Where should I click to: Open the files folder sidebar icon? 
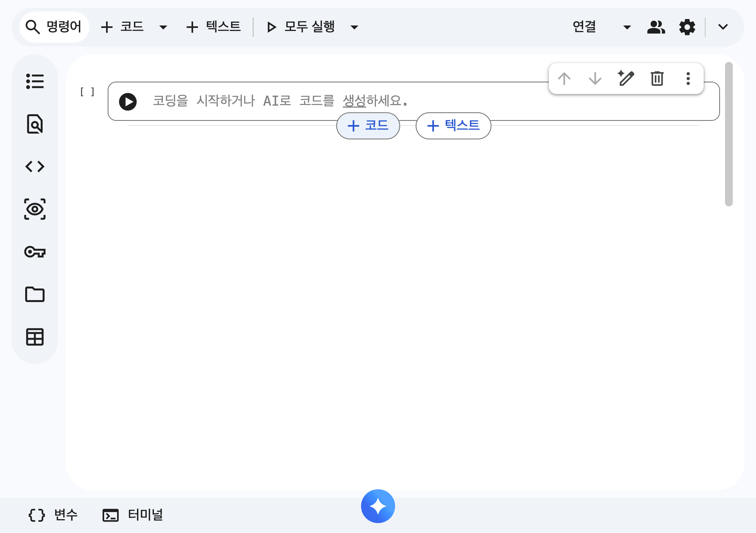coord(35,294)
